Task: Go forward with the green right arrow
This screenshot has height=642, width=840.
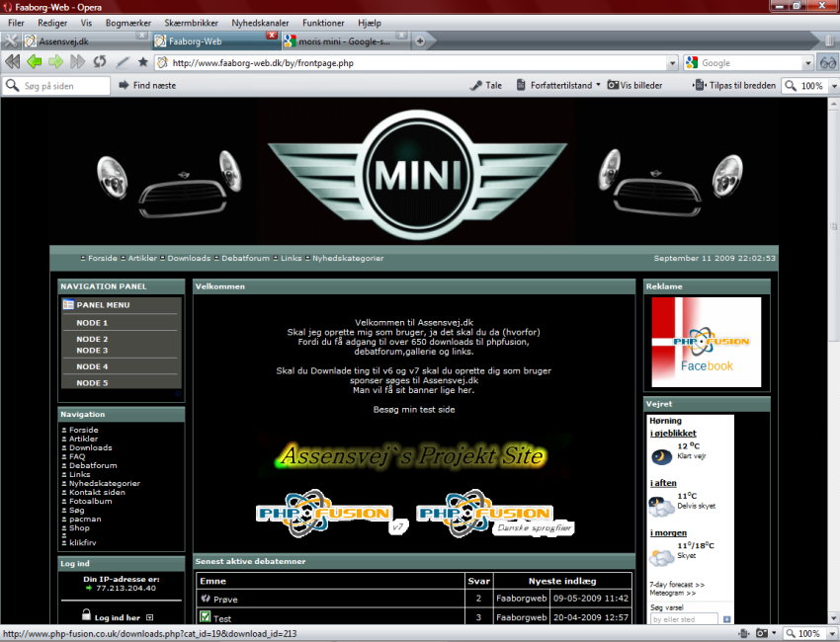Action: point(55,62)
